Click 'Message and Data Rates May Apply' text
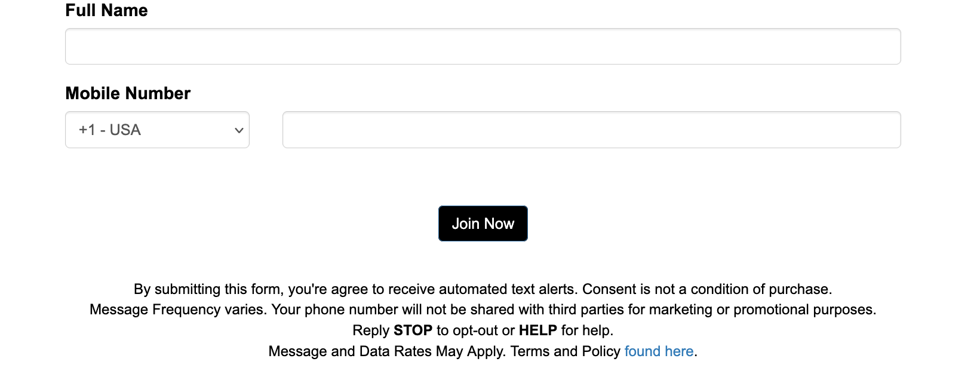 [387, 351]
